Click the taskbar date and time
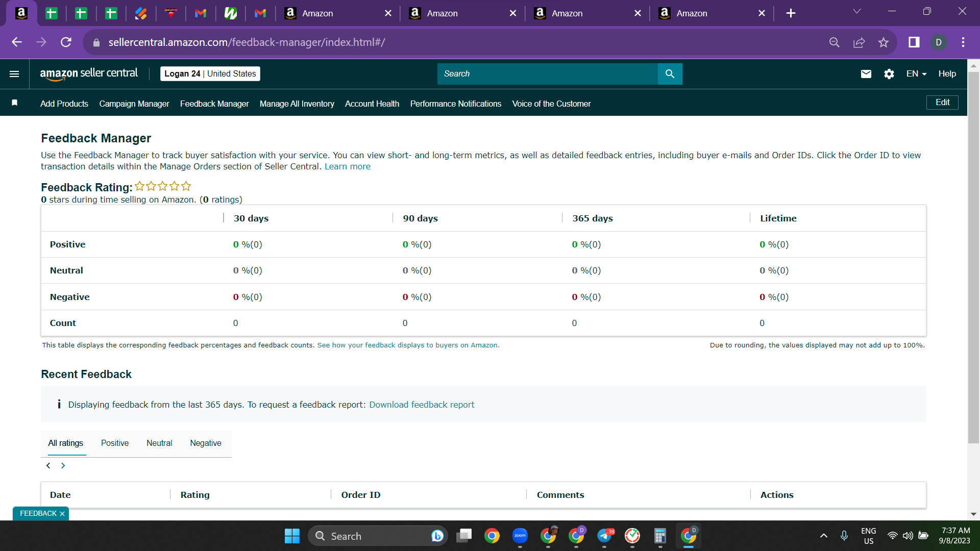Image resolution: width=980 pixels, height=551 pixels. tap(954, 536)
